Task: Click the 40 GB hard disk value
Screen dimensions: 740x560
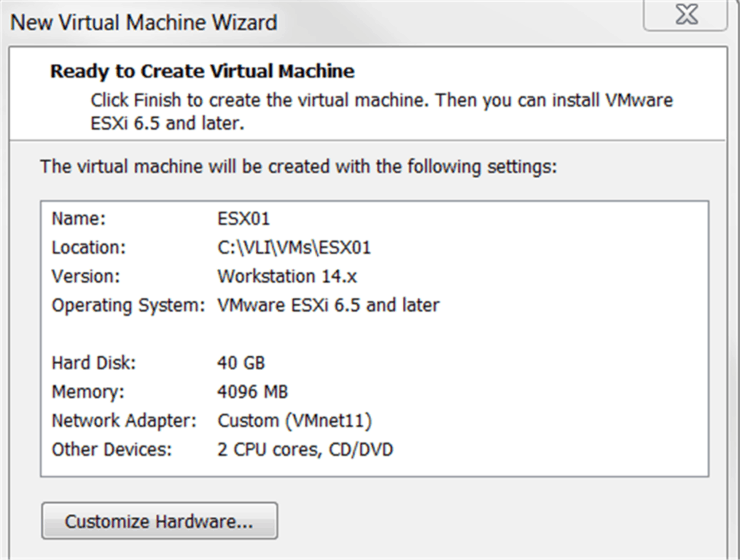Action: [x=239, y=363]
